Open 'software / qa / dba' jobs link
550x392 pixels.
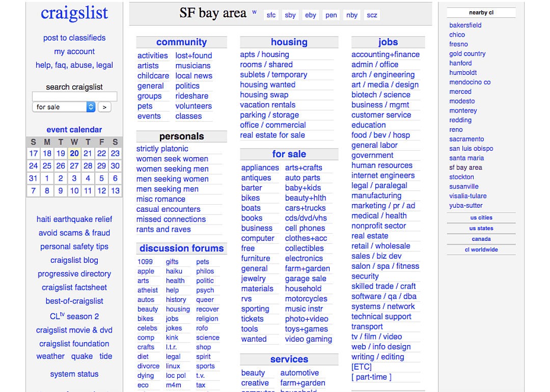point(384,296)
